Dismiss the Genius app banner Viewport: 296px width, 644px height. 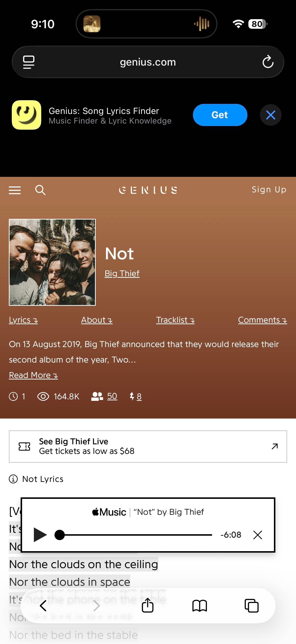(x=270, y=115)
